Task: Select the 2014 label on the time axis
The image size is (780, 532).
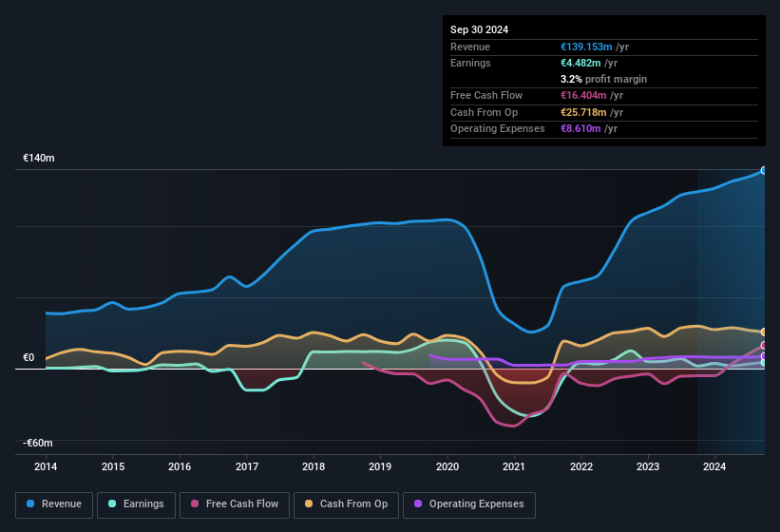Action: pyautogui.click(x=46, y=466)
